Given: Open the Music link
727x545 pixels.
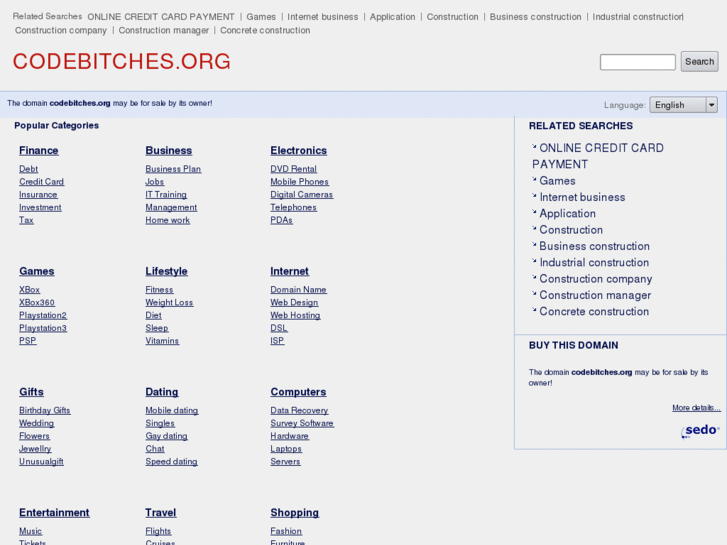Looking at the screenshot, I should pyautogui.click(x=30, y=531).
